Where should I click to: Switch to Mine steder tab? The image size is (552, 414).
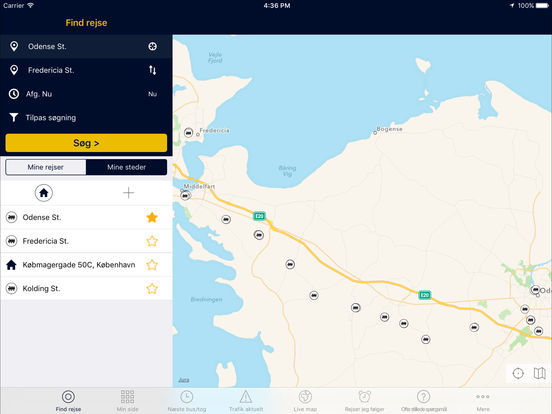(126, 167)
